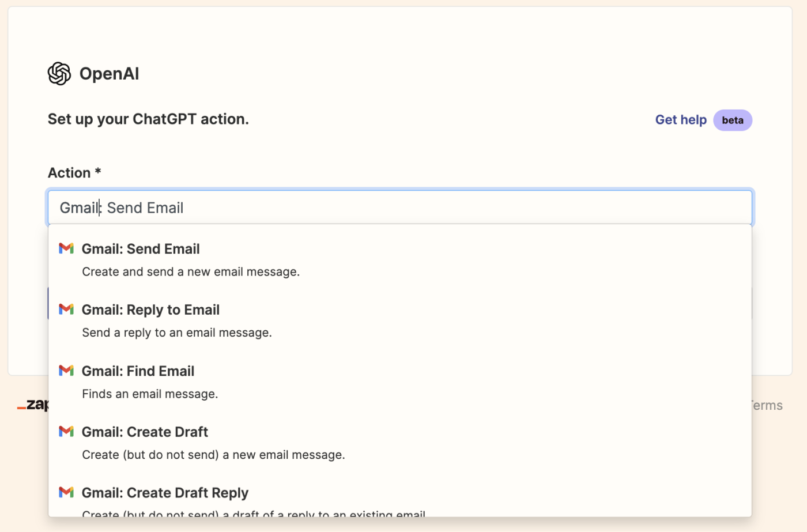Viewport: 807px width, 532px height.
Task: Click 'Create and send a new email message.' description
Action: click(x=191, y=271)
